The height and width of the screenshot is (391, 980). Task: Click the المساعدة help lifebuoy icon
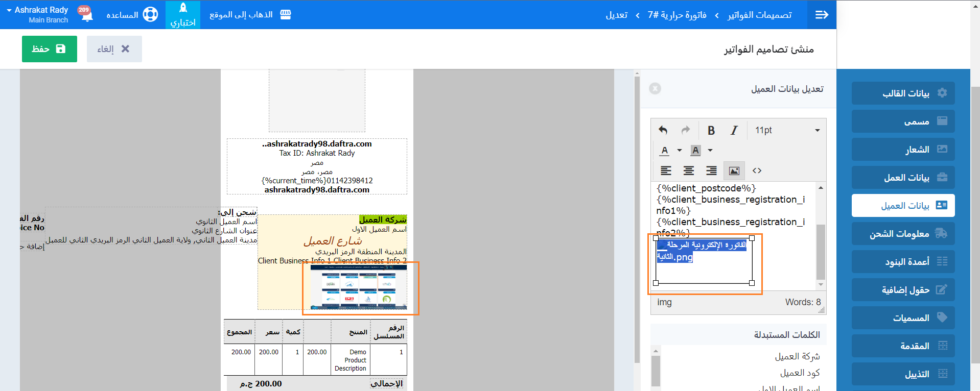pos(150,15)
